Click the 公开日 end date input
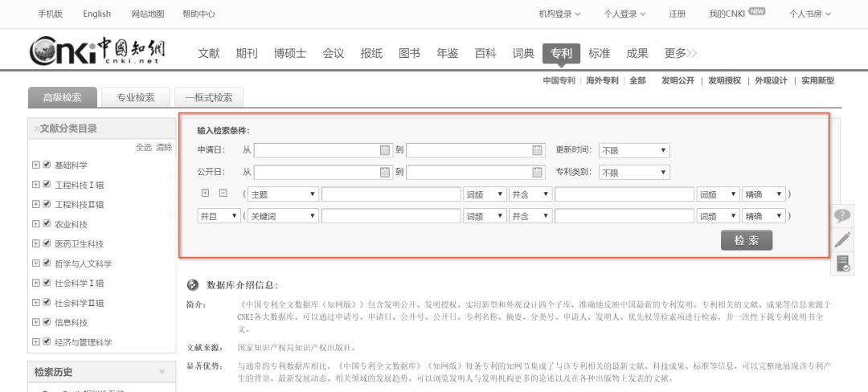Image resolution: width=868 pixels, height=392 pixels. [475, 173]
